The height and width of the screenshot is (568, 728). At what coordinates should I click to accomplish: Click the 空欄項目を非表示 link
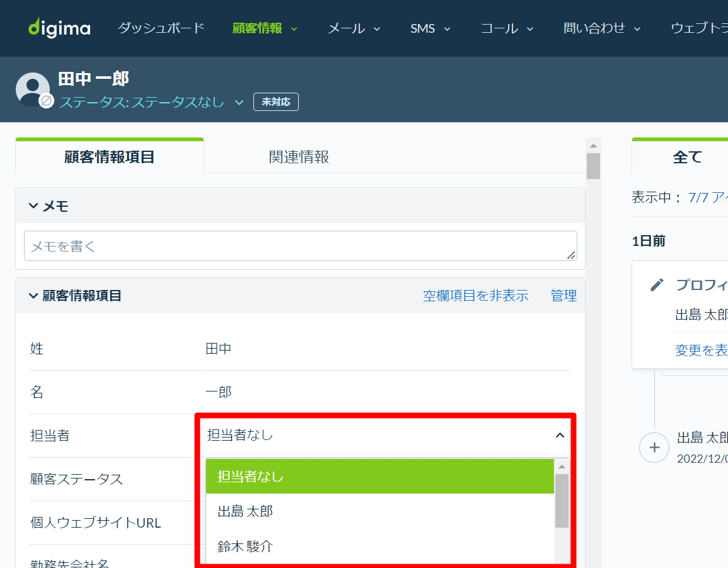pyautogui.click(x=475, y=296)
